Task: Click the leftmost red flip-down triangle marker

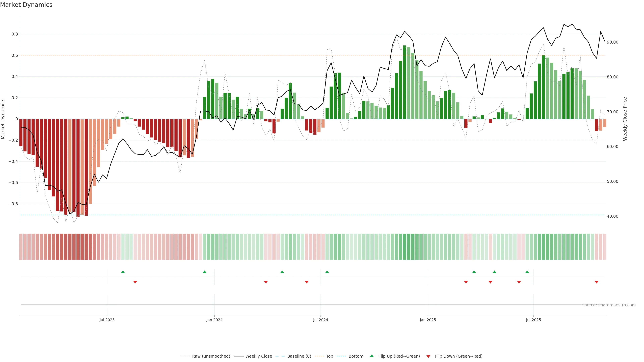Action: point(135,282)
